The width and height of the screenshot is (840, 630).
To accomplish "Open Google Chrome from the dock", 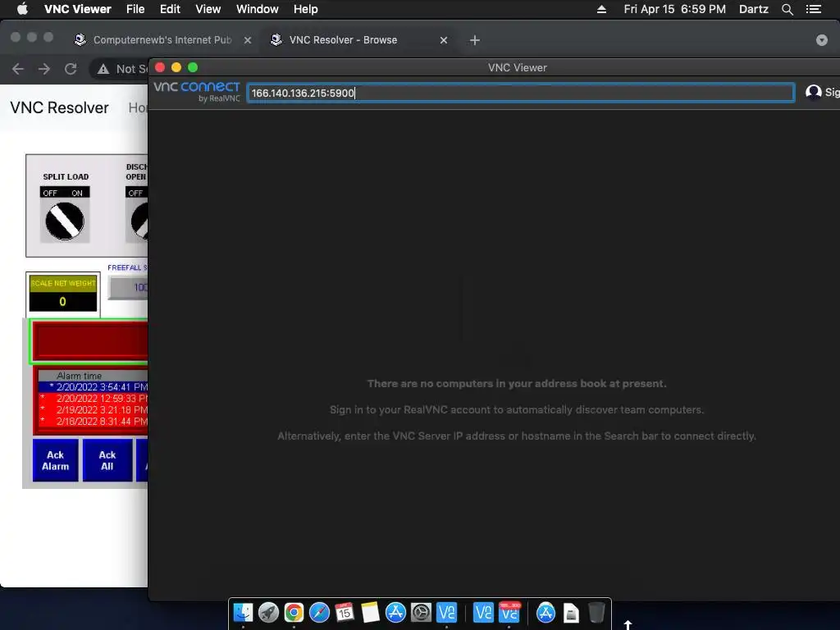I will point(294,612).
